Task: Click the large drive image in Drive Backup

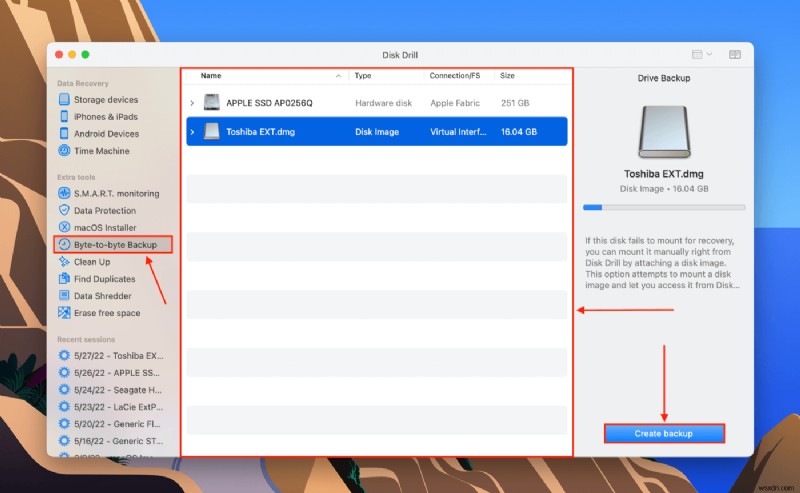Action: [x=664, y=132]
